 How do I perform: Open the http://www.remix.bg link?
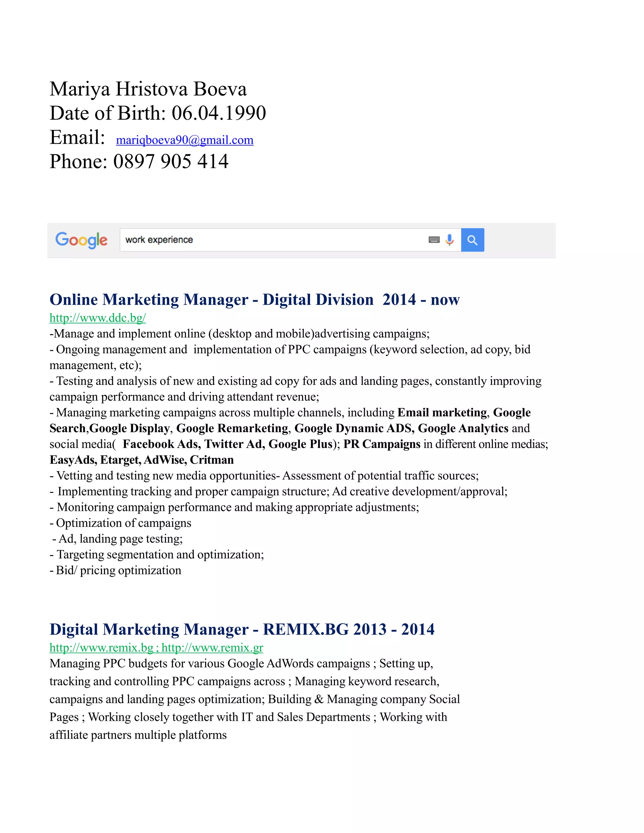click(x=102, y=647)
